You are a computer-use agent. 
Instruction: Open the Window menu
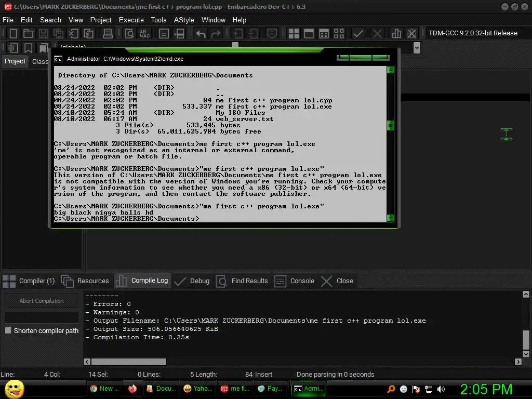coord(214,20)
